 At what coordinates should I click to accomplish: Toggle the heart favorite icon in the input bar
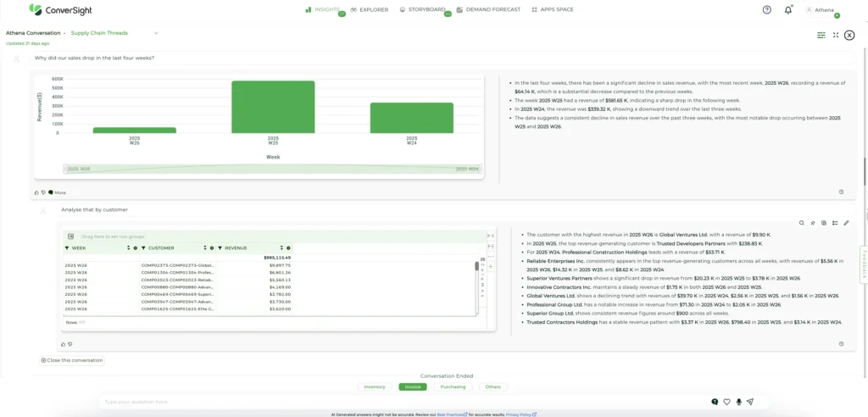tap(726, 402)
